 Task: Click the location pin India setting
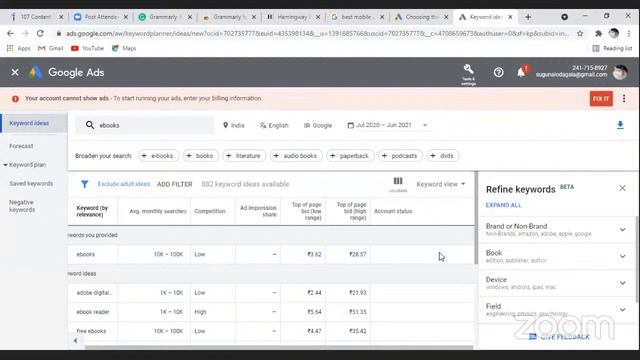pos(234,125)
